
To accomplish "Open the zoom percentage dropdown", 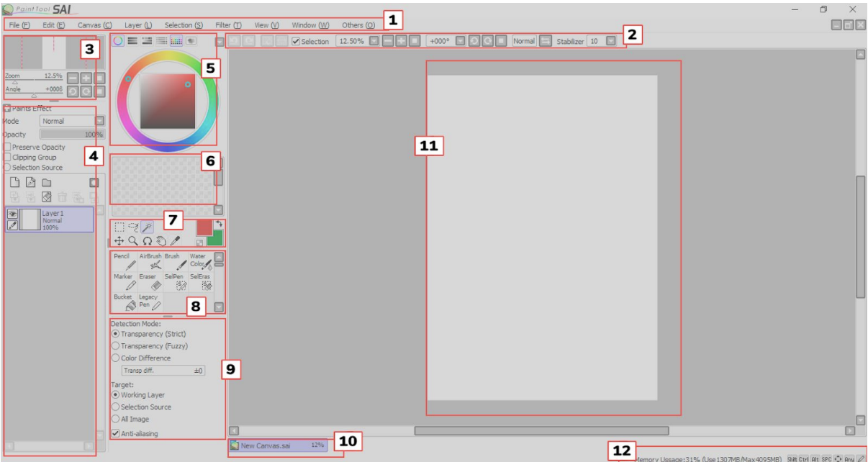I will coord(373,41).
